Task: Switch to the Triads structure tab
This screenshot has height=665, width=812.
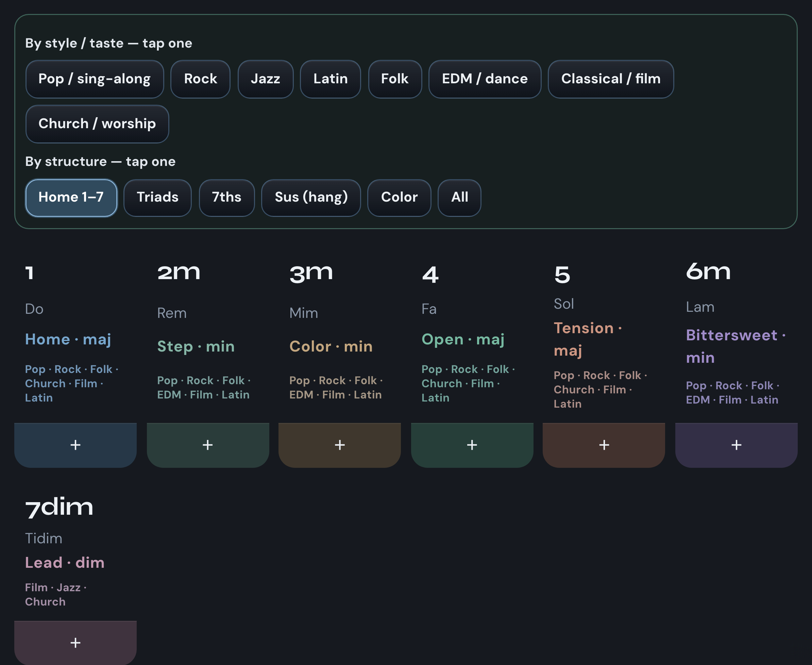Action: [x=157, y=198]
